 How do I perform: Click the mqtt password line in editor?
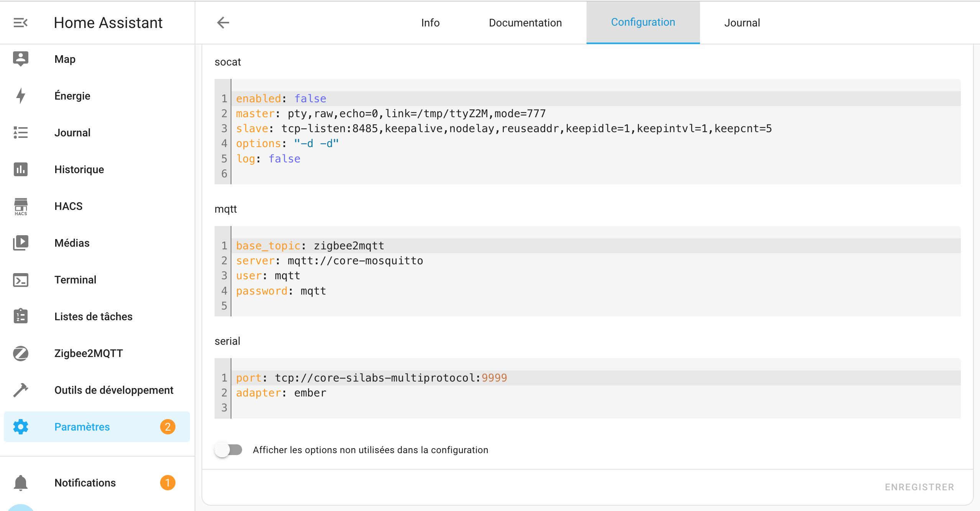(x=281, y=291)
